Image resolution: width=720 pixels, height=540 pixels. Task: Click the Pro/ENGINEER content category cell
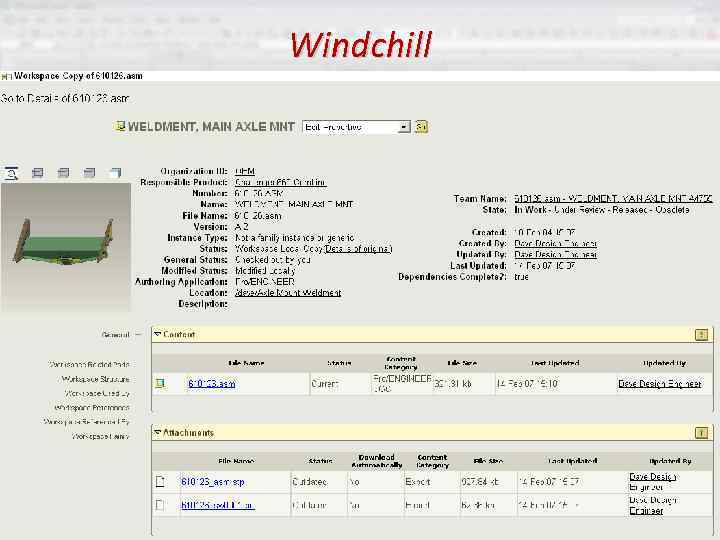click(402, 383)
